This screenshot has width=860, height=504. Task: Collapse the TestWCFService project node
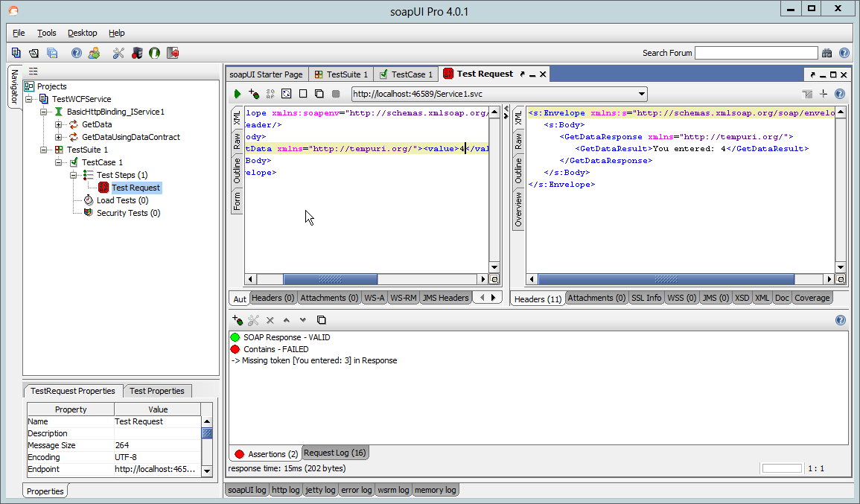[x=29, y=99]
